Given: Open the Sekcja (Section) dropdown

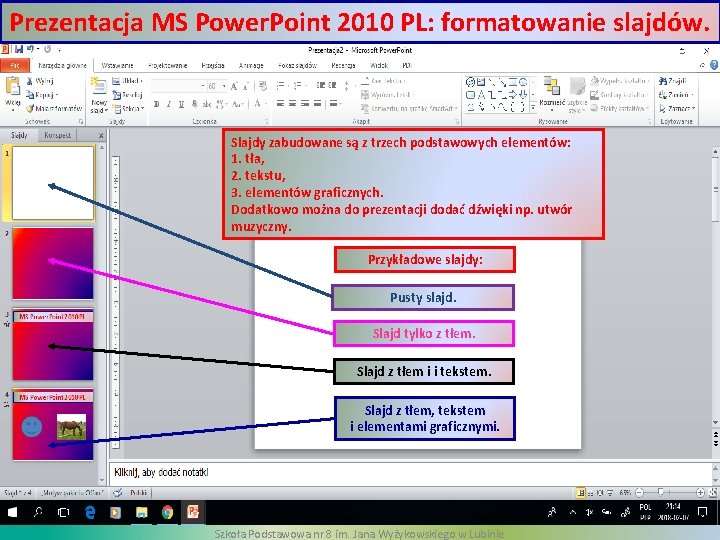Looking at the screenshot, I should (129, 109).
